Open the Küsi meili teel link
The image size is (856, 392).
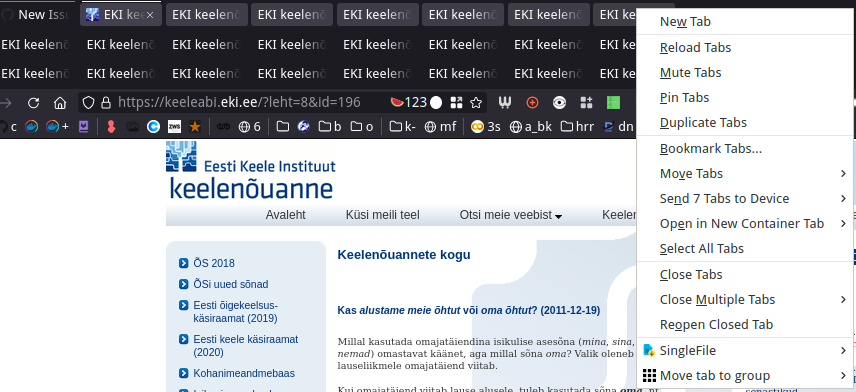pos(383,215)
